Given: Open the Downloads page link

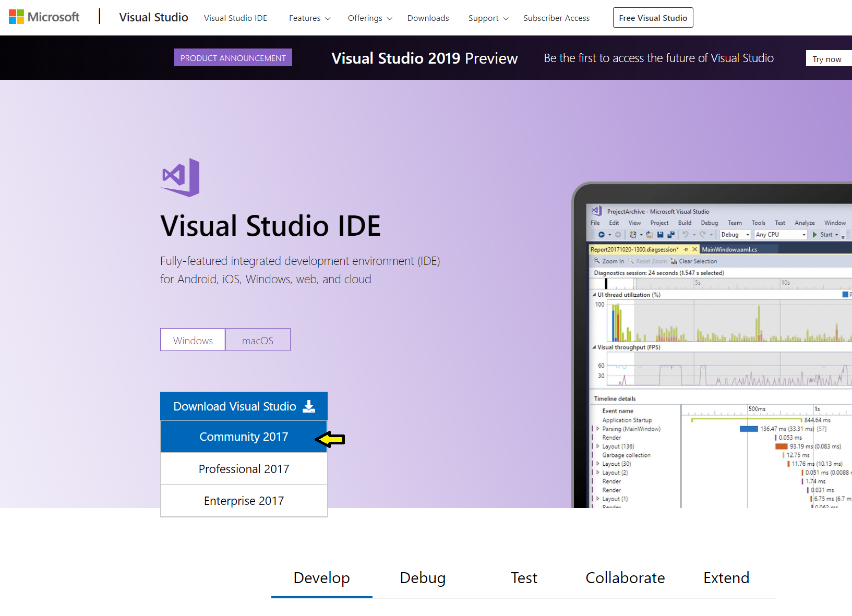Looking at the screenshot, I should (428, 18).
